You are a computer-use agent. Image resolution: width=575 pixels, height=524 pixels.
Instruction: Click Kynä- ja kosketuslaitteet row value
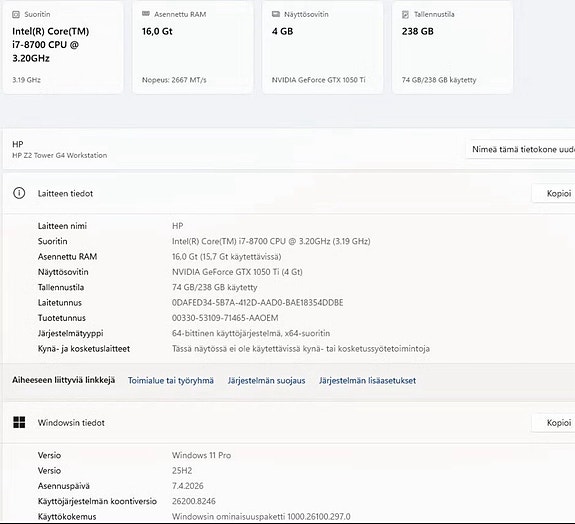click(x=301, y=349)
